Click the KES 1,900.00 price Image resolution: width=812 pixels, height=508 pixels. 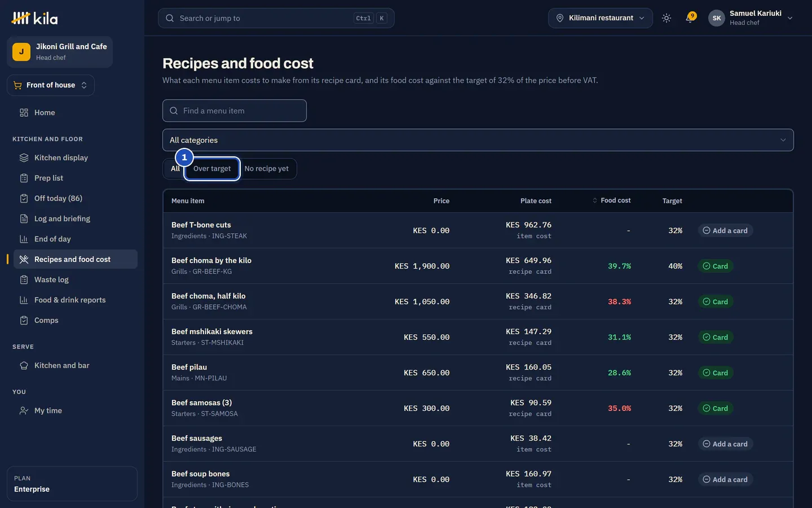click(422, 266)
